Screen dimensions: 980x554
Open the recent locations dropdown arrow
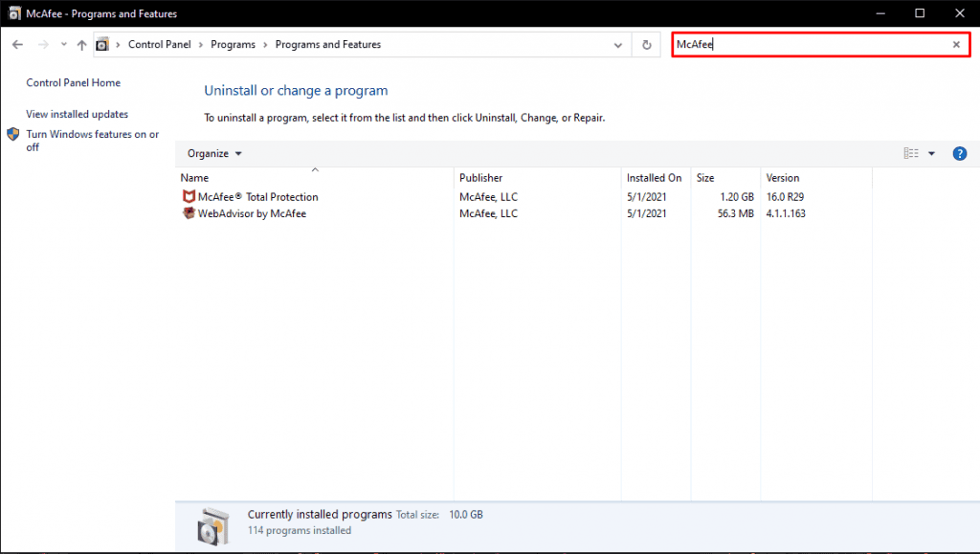click(64, 44)
